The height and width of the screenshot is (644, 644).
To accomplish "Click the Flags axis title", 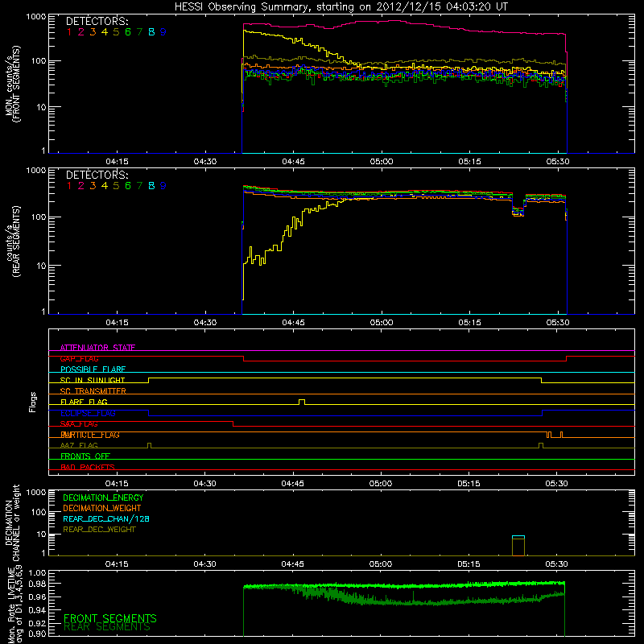I will (33, 402).
